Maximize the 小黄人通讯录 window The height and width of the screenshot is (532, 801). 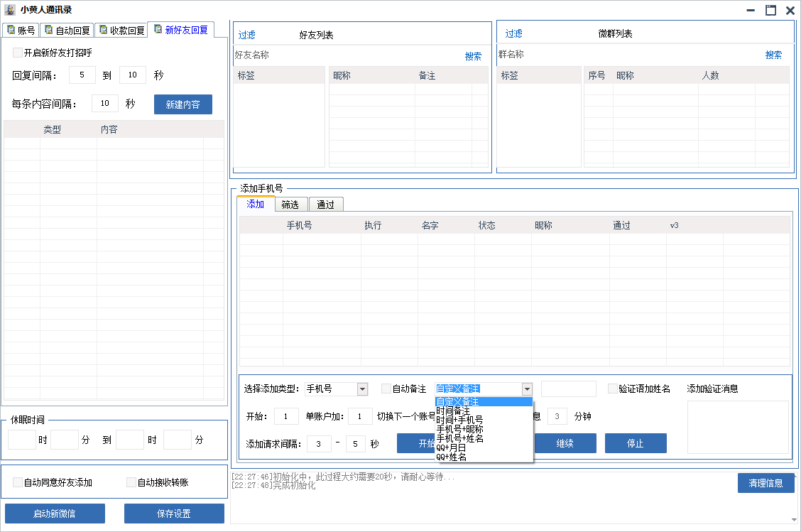click(x=770, y=10)
